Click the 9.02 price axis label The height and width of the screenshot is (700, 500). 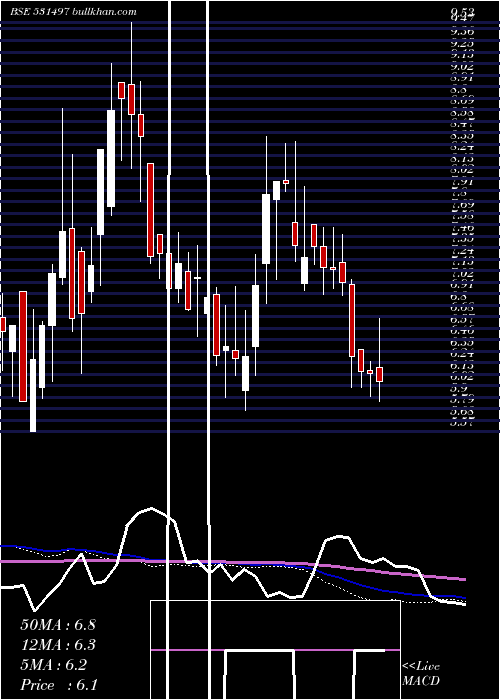[462, 67]
